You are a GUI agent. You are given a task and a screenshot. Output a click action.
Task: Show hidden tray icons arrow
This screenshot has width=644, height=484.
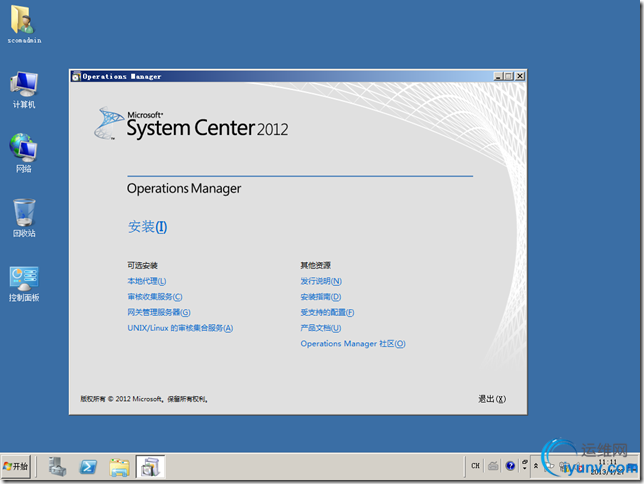coord(536,466)
